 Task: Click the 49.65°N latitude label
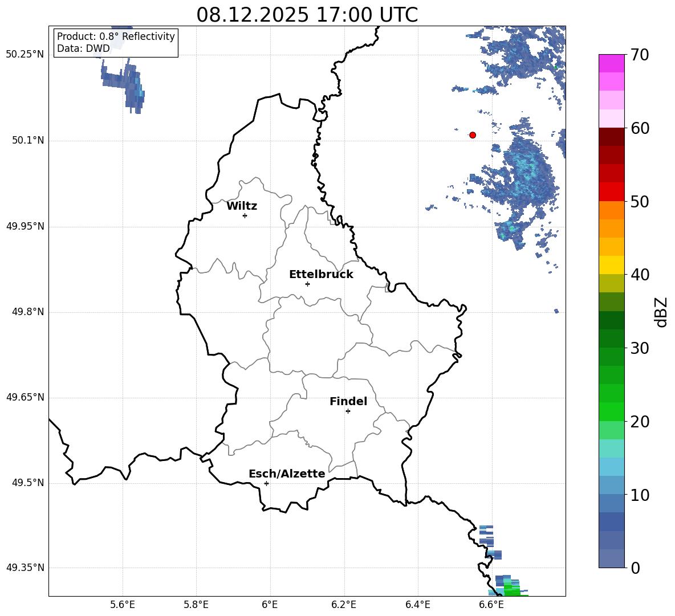tap(25, 397)
